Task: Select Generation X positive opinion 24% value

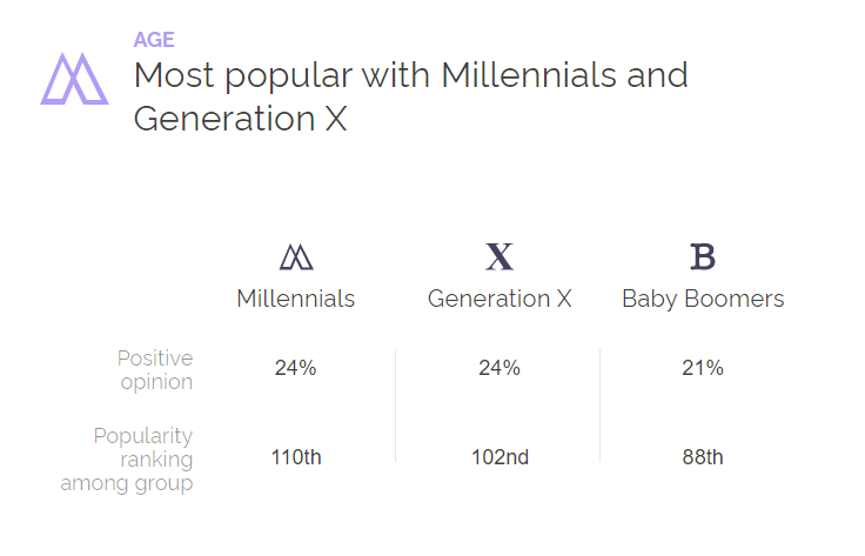Action: pos(499,368)
